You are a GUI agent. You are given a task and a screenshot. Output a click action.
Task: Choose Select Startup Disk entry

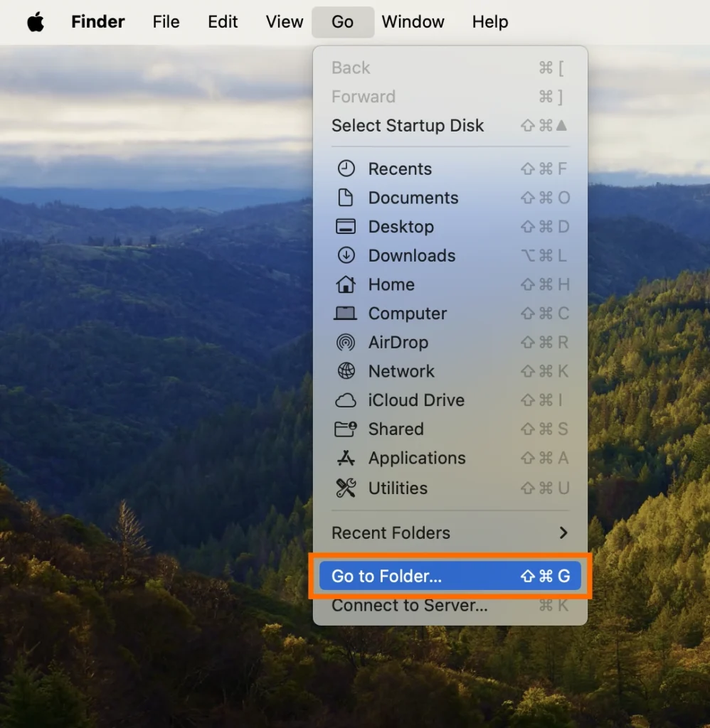coord(408,126)
